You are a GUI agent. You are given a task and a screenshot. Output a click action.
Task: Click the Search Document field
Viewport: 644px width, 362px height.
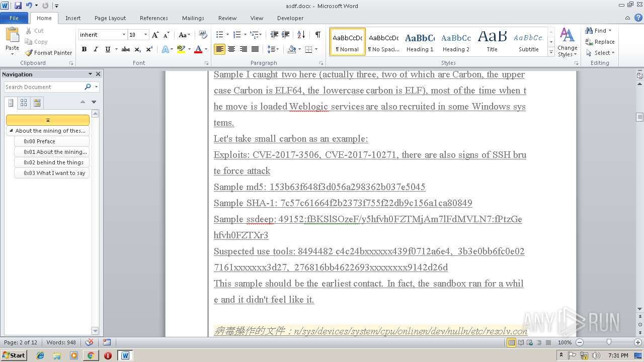44,87
